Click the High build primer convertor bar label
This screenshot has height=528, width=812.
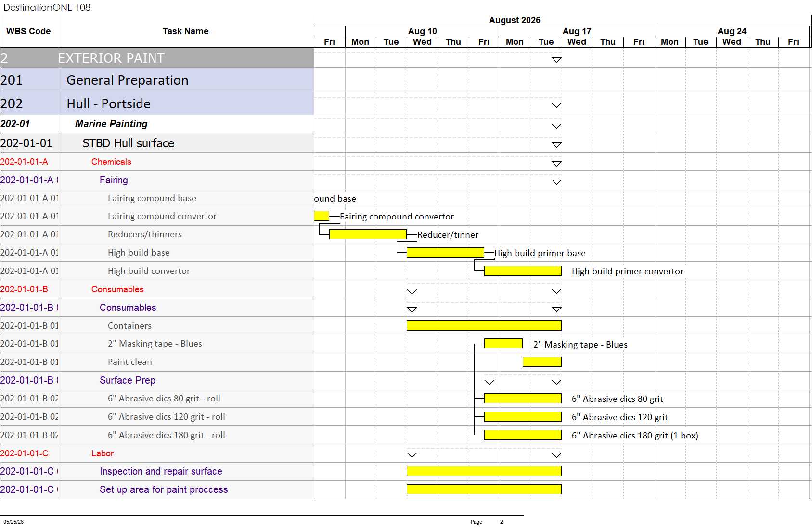click(x=627, y=271)
